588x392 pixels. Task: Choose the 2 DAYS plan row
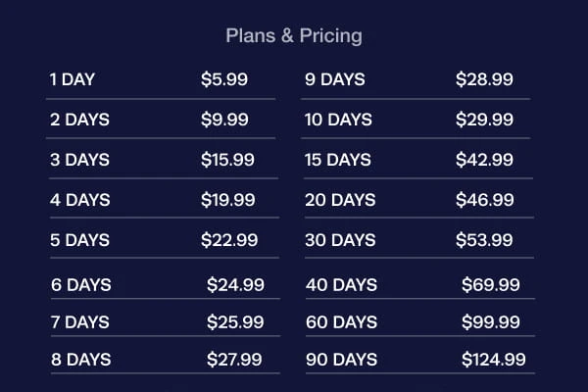click(x=80, y=120)
